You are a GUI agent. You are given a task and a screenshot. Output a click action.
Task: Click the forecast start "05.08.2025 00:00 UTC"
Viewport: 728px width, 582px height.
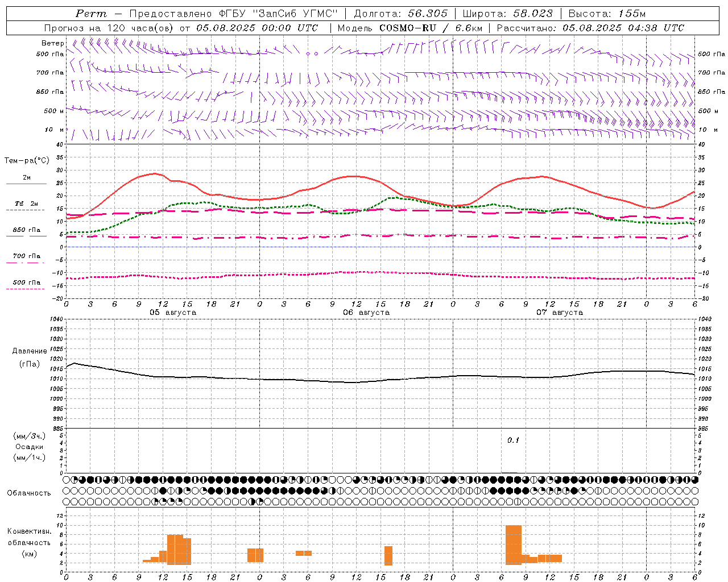coord(257,28)
